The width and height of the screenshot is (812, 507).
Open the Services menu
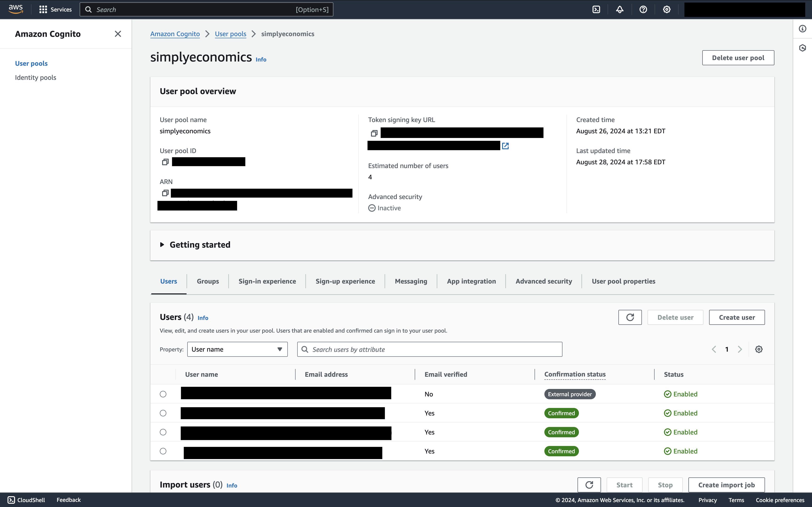click(x=55, y=9)
